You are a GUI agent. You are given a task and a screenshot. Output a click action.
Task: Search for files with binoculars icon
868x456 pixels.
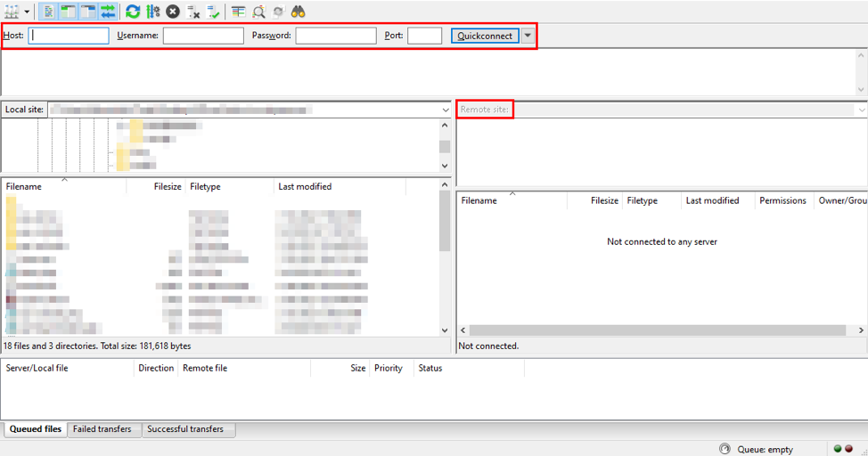point(299,12)
